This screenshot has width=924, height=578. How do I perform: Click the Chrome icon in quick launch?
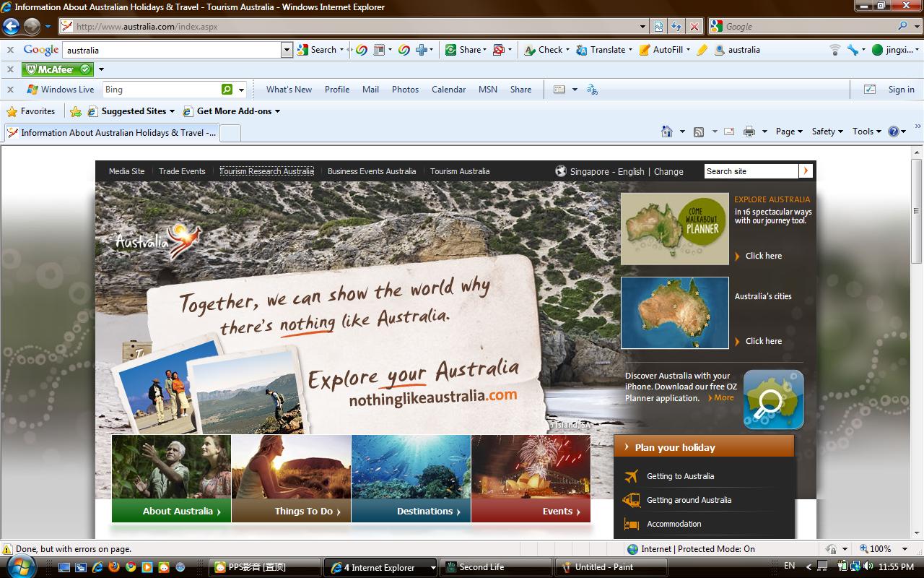131,567
